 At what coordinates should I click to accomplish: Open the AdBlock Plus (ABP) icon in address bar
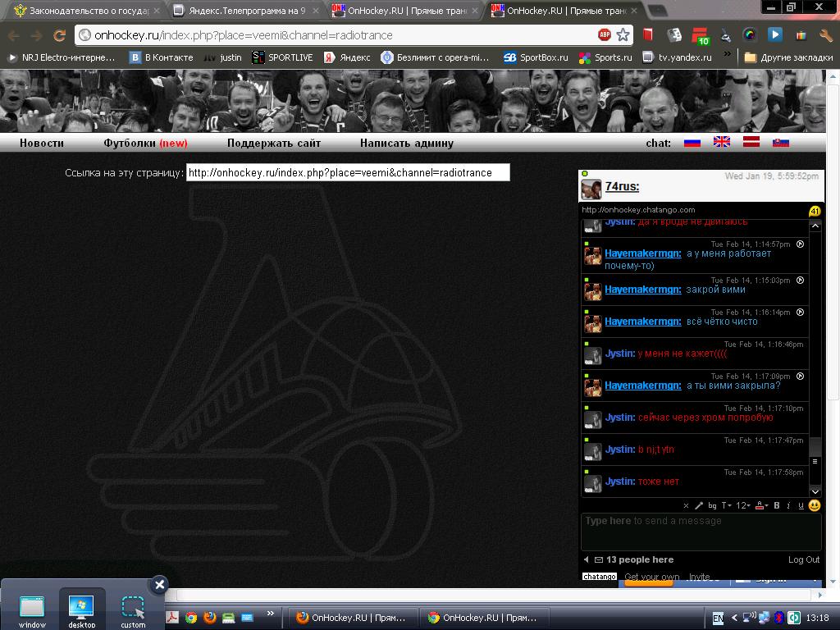(605, 34)
